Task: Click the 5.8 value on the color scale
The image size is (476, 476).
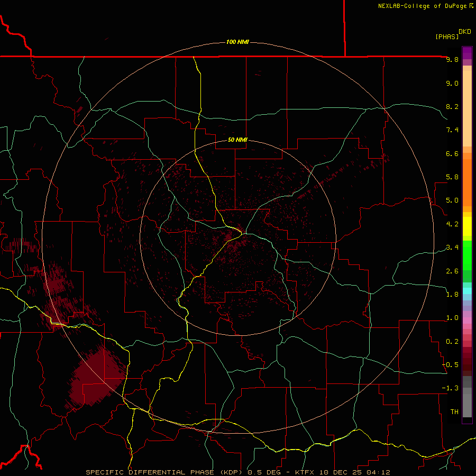Action: click(452, 177)
